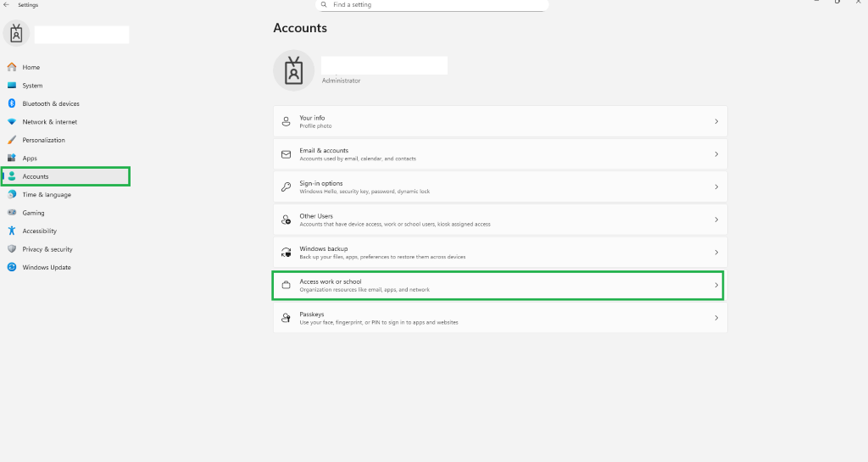Click the small profile avatar in sidebar
Image resolution: width=868 pixels, height=462 pixels.
(x=16, y=34)
